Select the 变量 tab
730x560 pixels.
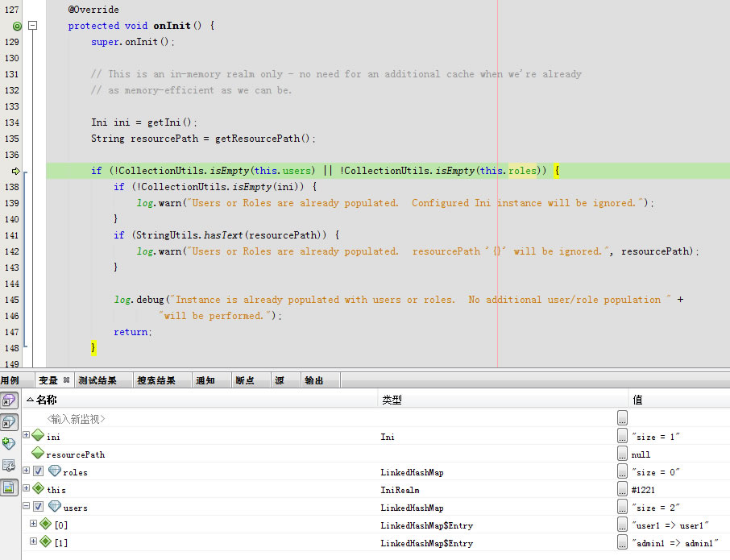point(48,381)
